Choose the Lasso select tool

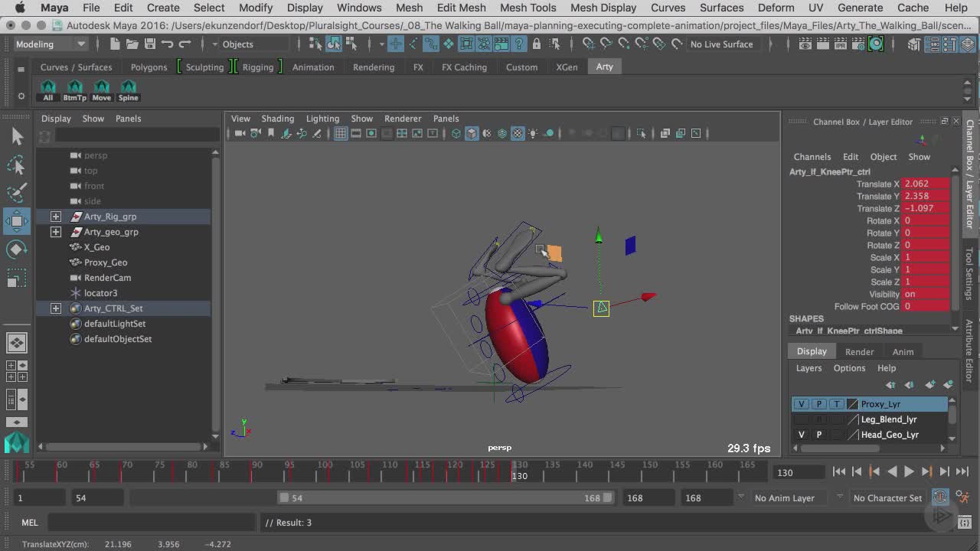pos(17,165)
